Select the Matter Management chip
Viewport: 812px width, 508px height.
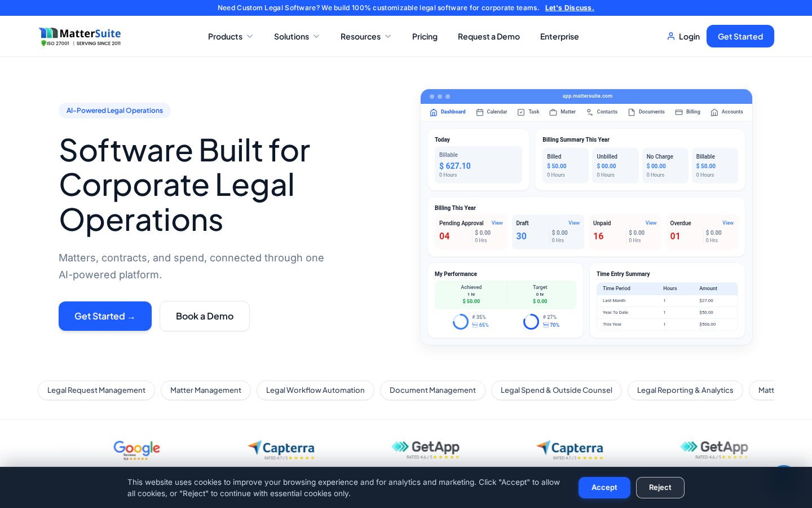coord(206,391)
